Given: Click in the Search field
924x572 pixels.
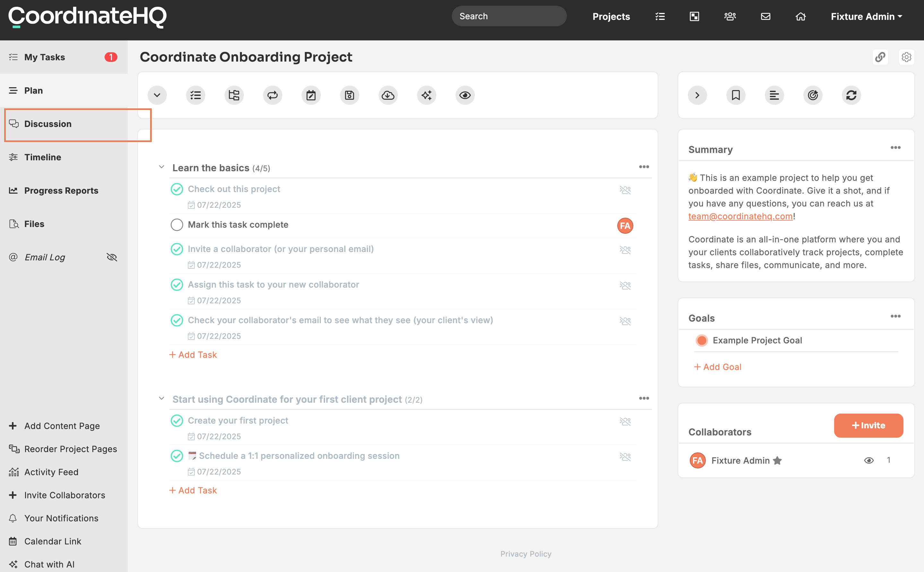Looking at the screenshot, I should pos(509,16).
